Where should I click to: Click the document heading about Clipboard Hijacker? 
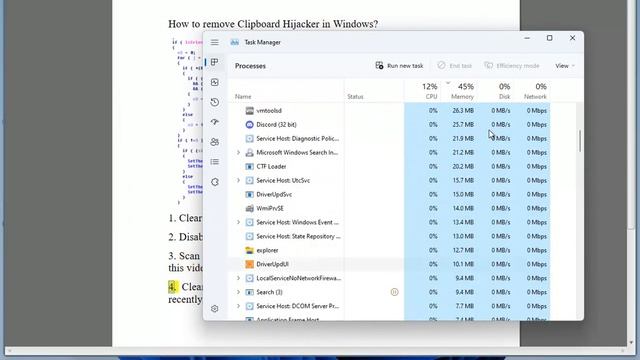click(x=273, y=24)
